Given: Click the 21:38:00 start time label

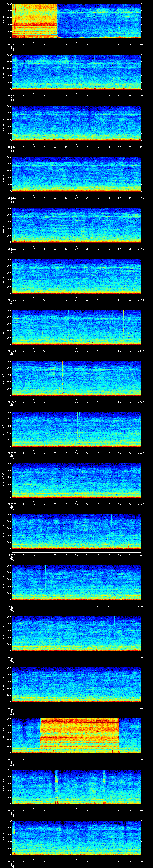Looking at the screenshot, I should tap(12, 504).
